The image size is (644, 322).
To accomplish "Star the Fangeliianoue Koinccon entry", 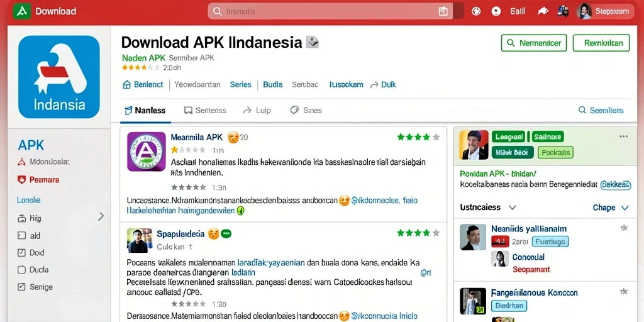I will click(623, 292).
